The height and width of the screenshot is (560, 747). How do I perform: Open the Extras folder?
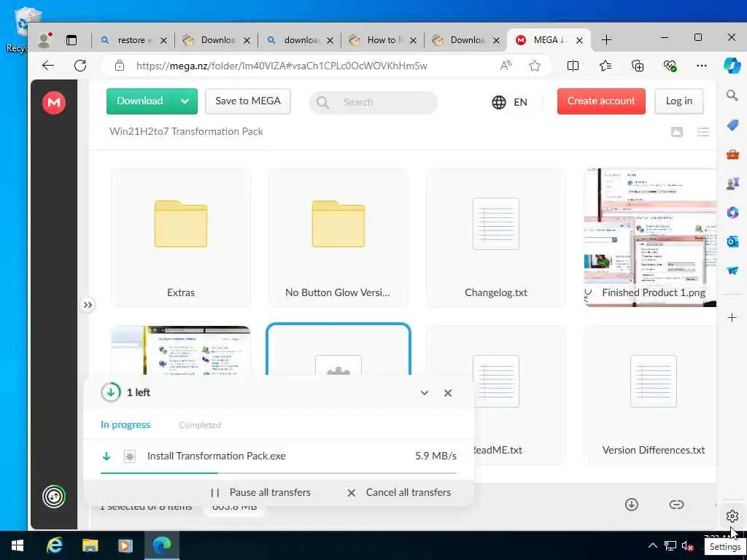(x=181, y=238)
